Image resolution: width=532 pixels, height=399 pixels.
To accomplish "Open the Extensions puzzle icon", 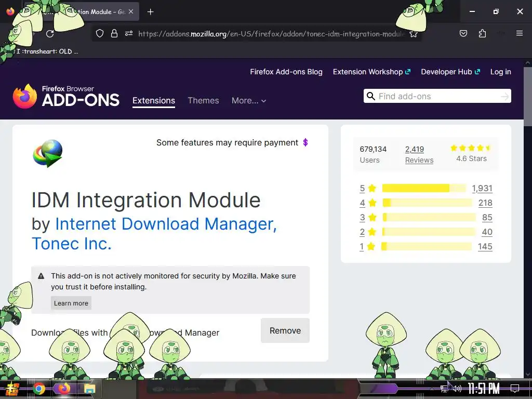I will tap(482, 33).
